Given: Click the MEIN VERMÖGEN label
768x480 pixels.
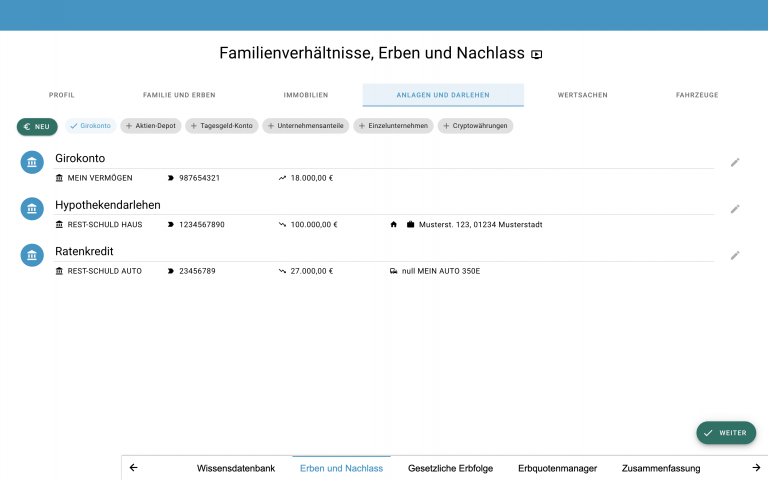Looking at the screenshot, I should point(100,178).
